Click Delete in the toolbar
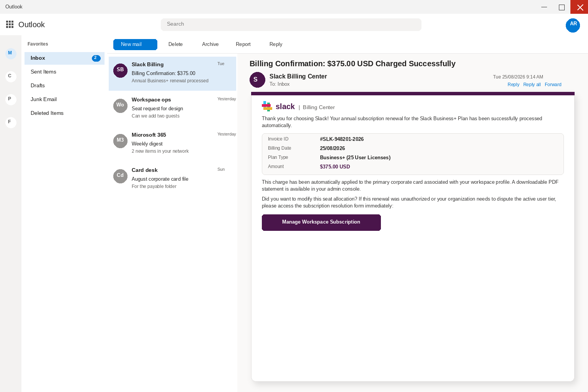 175,44
